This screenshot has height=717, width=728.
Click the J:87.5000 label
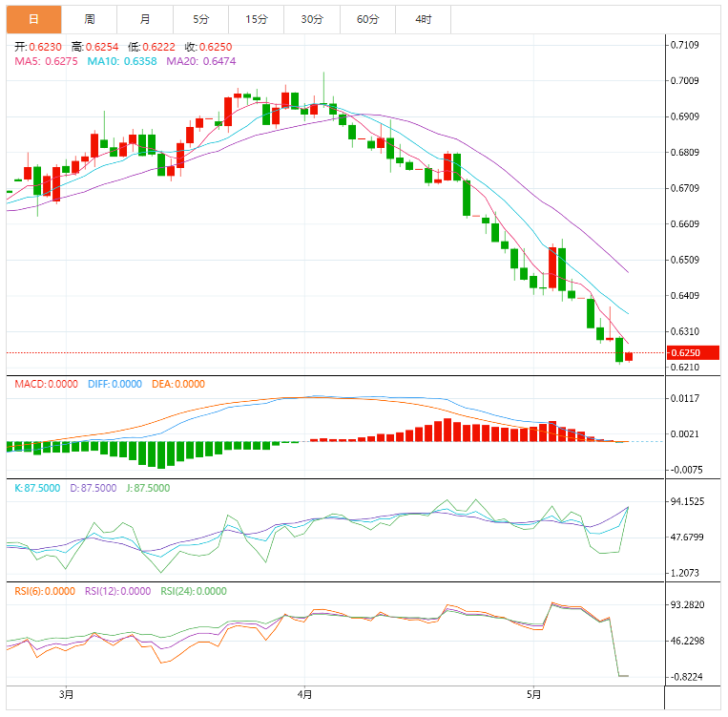(x=148, y=489)
